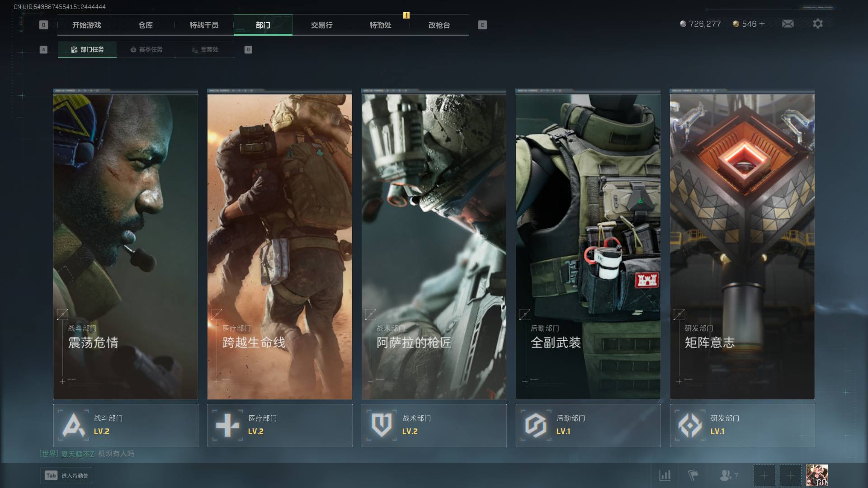This screenshot has width=868, height=488.
Task: Select the 赛季任务 sub-tab
Action: [x=146, y=50]
